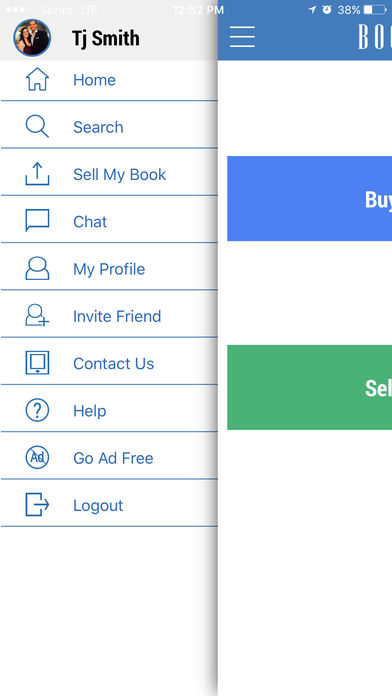
Task: Tap the house icon for Home
Action: pyautogui.click(x=37, y=79)
